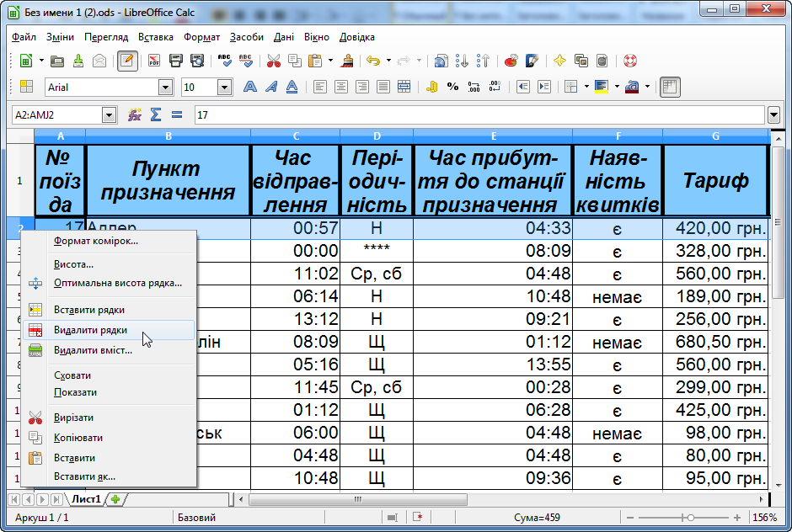Screen dimensions: 792x532
Task: Click the Undo arrow icon
Action: tap(373, 61)
